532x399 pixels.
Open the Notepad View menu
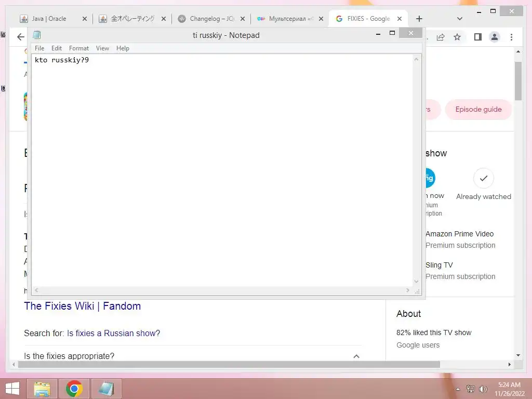(102, 48)
